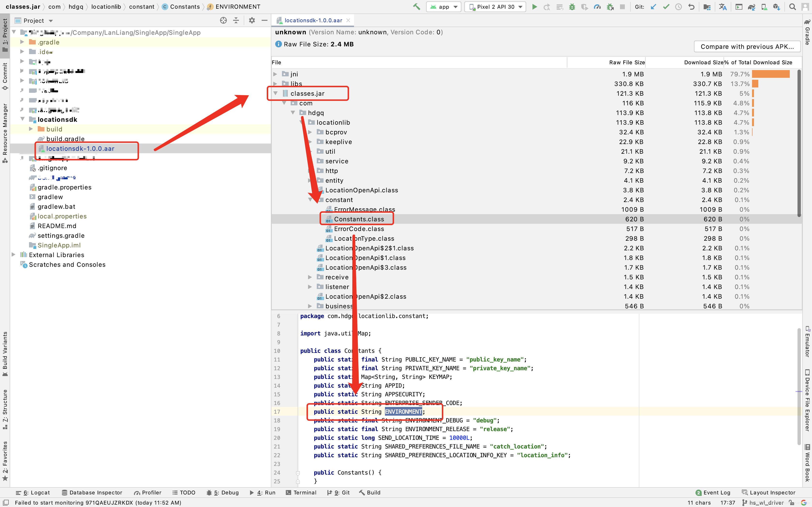This screenshot has height=507, width=812.
Task: Open the Device File Explorer side panel
Action: (807, 400)
